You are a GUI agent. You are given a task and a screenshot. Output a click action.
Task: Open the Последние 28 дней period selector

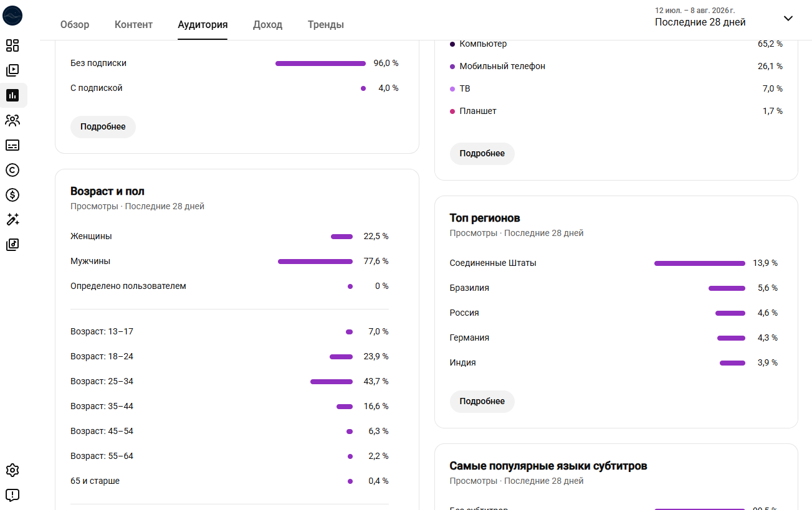[x=700, y=22]
